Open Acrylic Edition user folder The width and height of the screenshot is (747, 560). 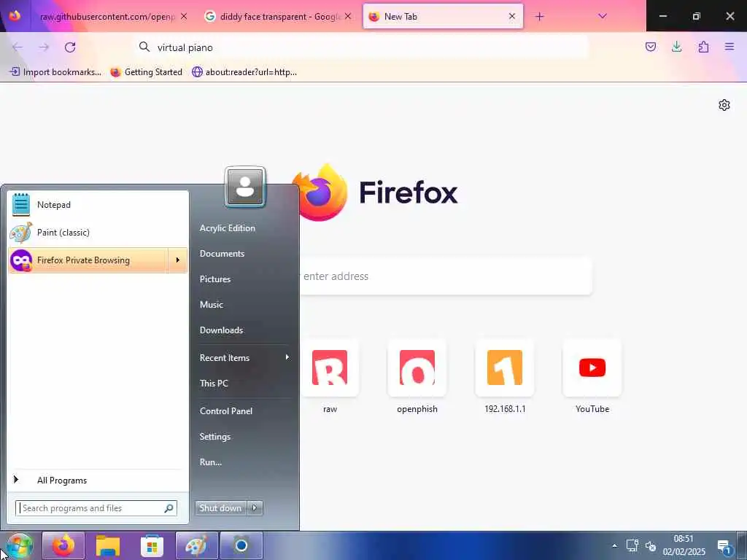(228, 228)
